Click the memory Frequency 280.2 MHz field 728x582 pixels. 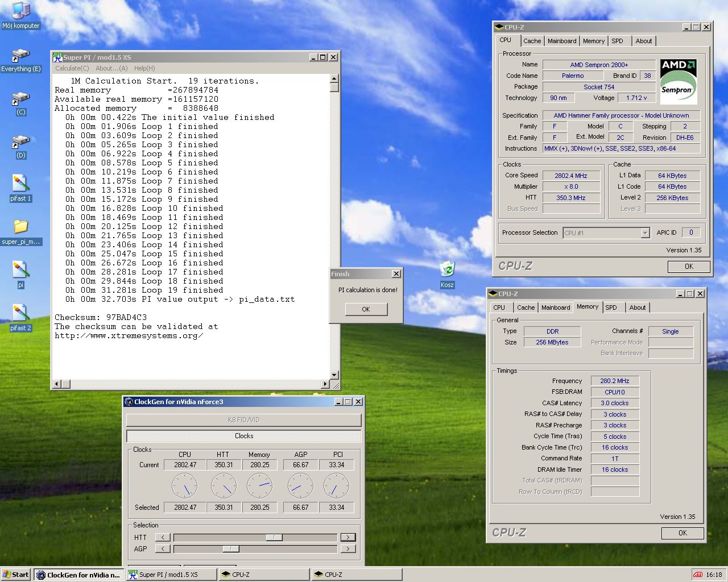point(614,381)
